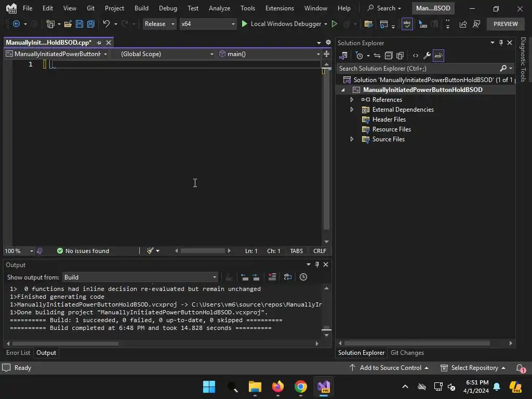Click Sync with Active Document arrows icon

[377, 56]
